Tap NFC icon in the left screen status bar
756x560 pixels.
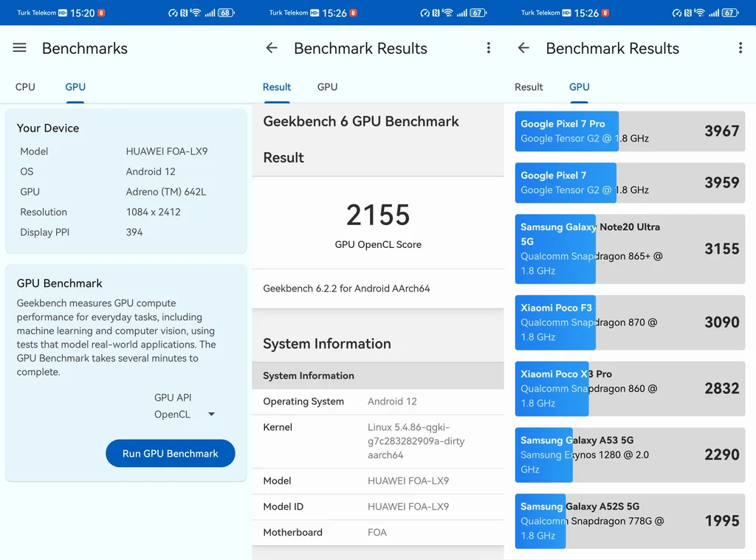184,13
